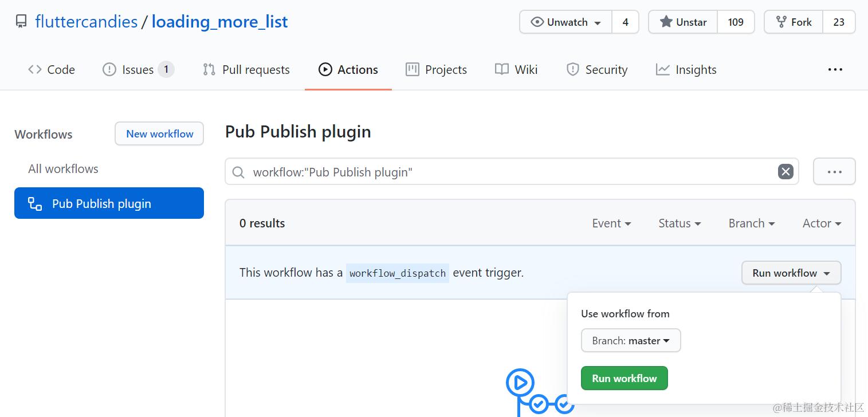Open the workflow options ellipsis menu
This screenshot has width=868, height=417.
click(x=834, y=172)
